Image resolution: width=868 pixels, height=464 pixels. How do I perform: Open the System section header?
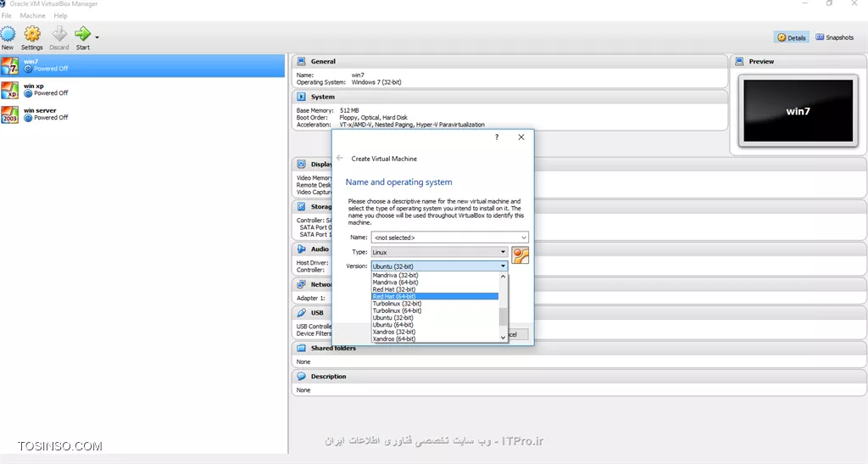tap(509, 97)
